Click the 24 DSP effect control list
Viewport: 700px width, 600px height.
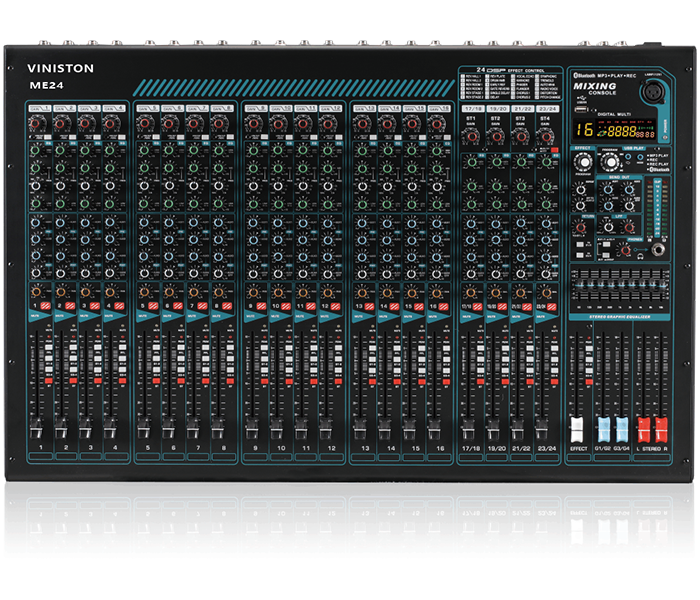point(513,88)
